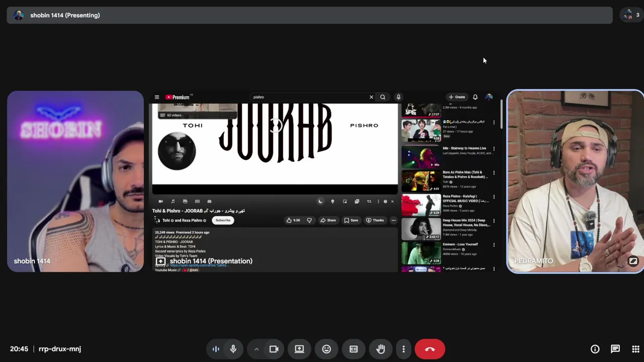644x362 pixels.
Task: Click the extension image gallery icon
Action: [x=185, y=202]
